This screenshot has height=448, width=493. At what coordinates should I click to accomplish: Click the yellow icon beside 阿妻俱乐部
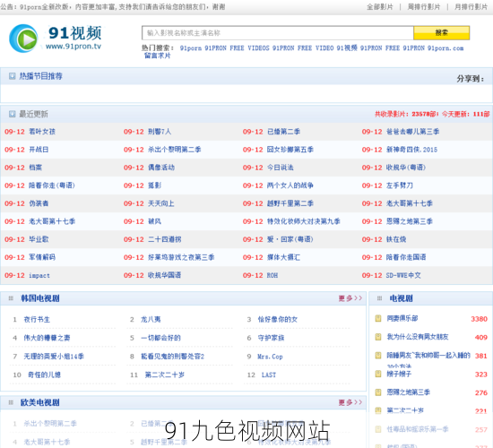tap(378, 318)
